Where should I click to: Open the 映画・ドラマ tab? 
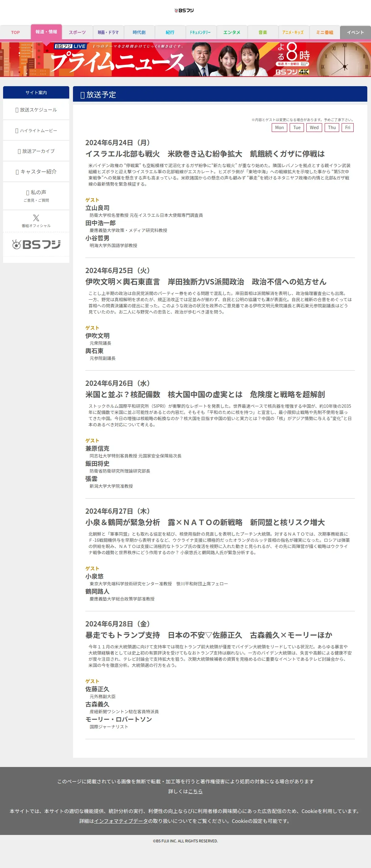(108, 32)
